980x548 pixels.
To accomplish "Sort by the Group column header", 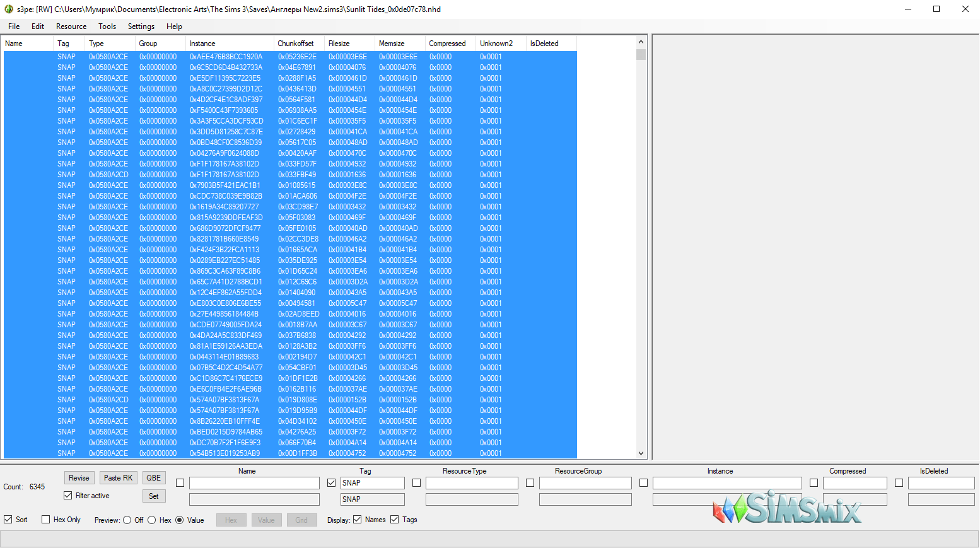I will [x=161, y=44].
